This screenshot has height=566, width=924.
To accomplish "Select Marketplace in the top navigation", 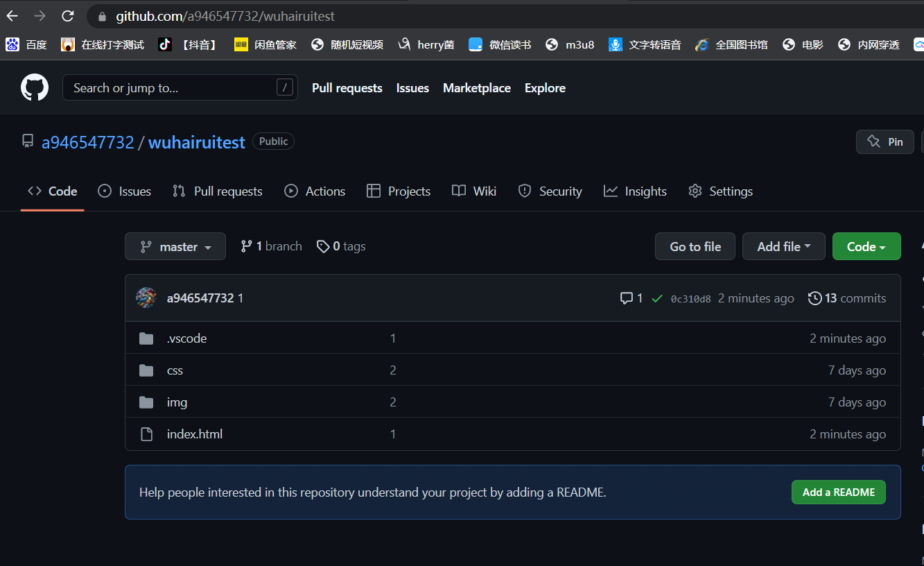I will click(476, 88).
